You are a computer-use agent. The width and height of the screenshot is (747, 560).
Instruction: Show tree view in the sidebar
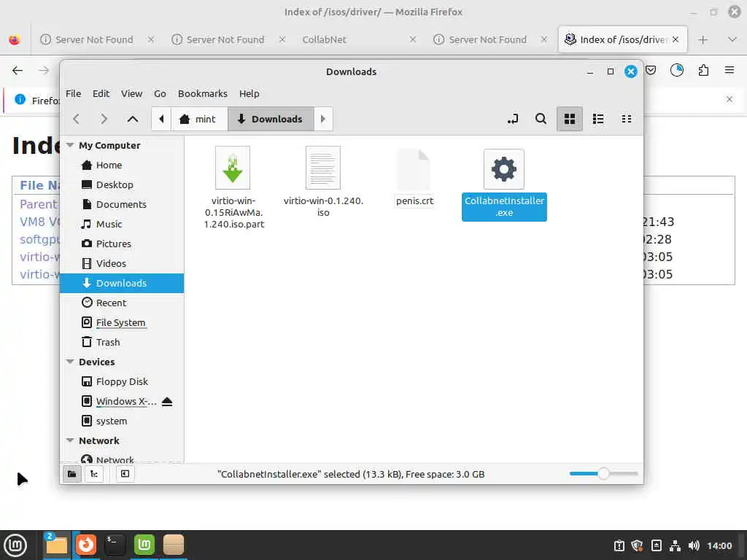(x=94, y=474)
